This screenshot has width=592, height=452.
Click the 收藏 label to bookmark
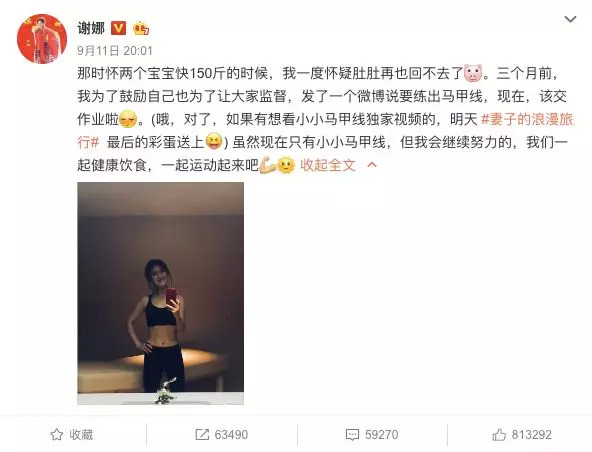81,435
